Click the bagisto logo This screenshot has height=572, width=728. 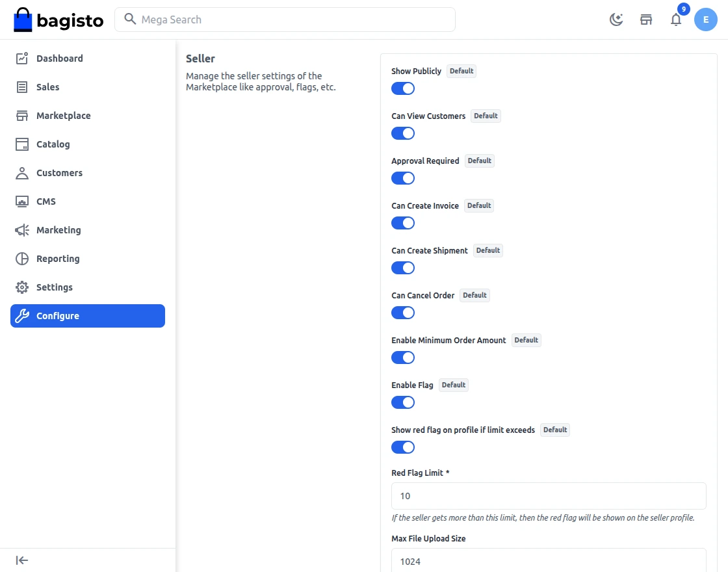(x=58, y=20)
